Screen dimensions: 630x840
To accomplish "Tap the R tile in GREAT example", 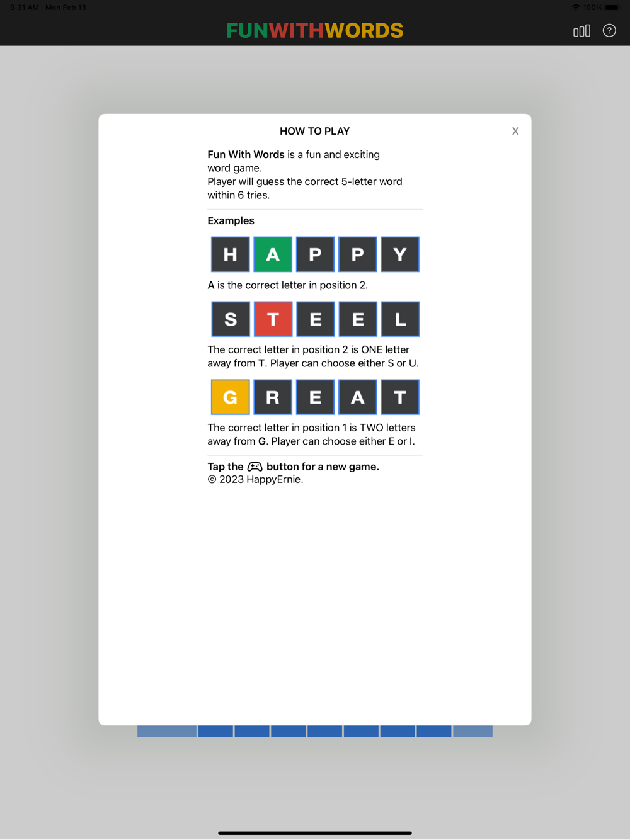I will click(x=273, y=397).
